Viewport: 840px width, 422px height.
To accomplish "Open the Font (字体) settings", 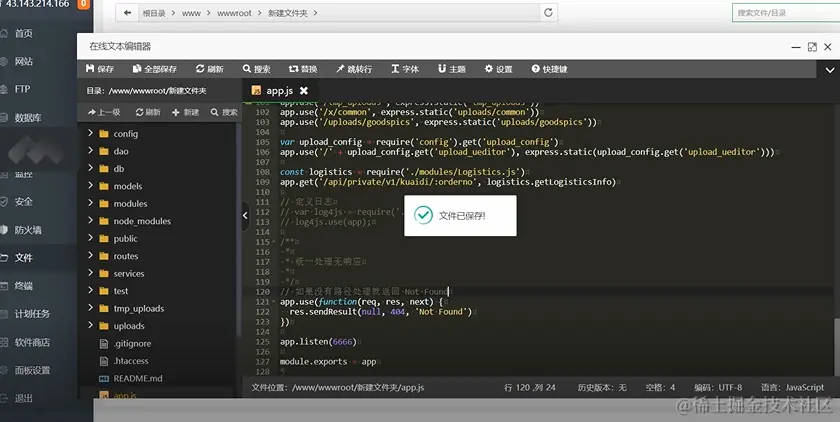I will coord(405,69).
